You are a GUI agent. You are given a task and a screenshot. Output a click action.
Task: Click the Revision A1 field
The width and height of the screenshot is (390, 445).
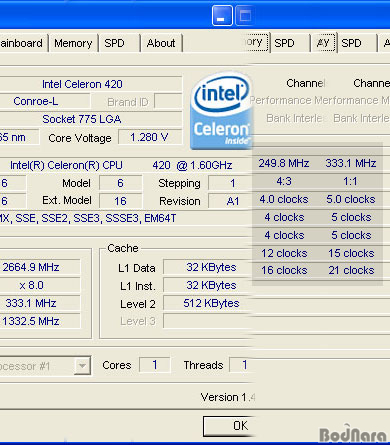click(x=231, y=201)
